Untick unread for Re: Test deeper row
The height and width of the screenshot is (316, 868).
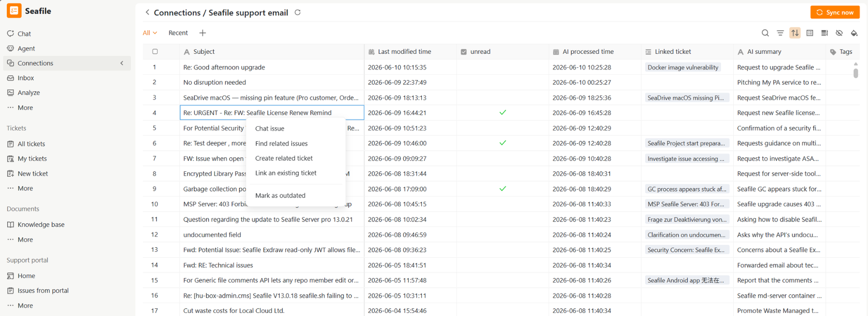coord(503,143)
